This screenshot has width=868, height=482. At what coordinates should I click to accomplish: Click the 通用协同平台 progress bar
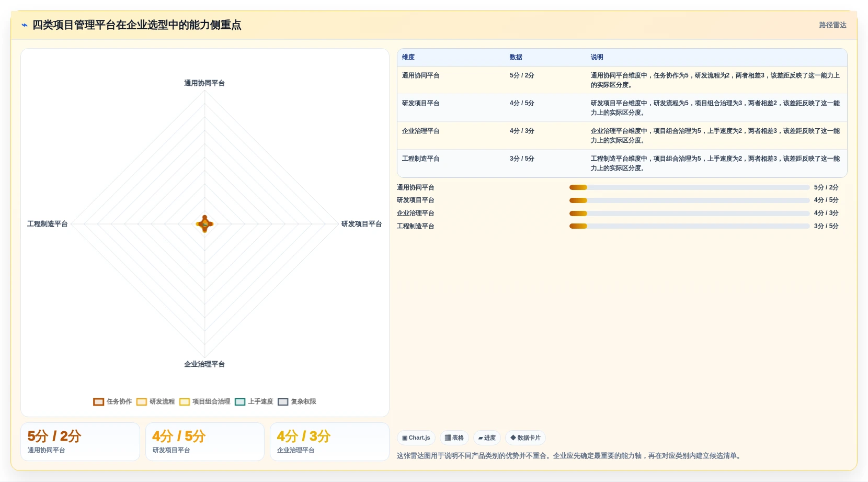689,187
